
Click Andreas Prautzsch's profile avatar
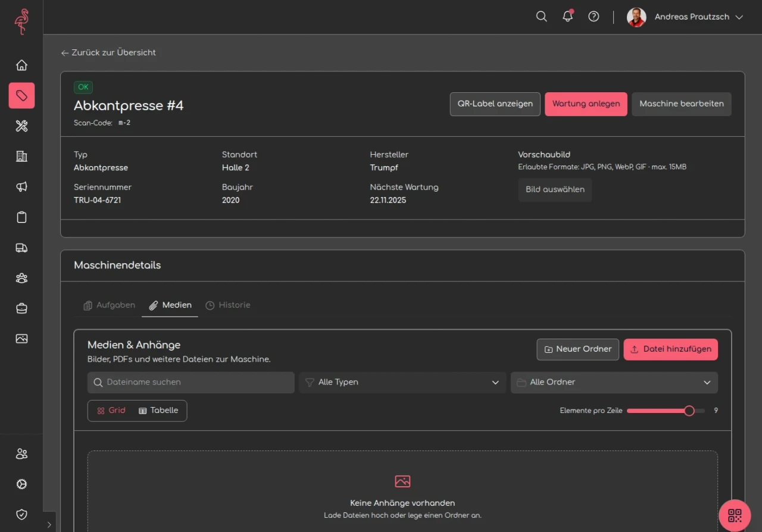[636, 17]
